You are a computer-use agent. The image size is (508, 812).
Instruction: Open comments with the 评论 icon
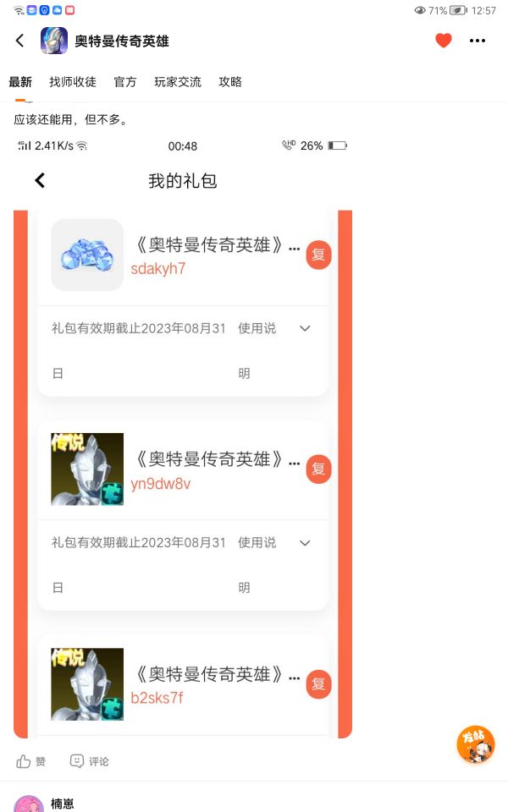click(x=89, y=761)
